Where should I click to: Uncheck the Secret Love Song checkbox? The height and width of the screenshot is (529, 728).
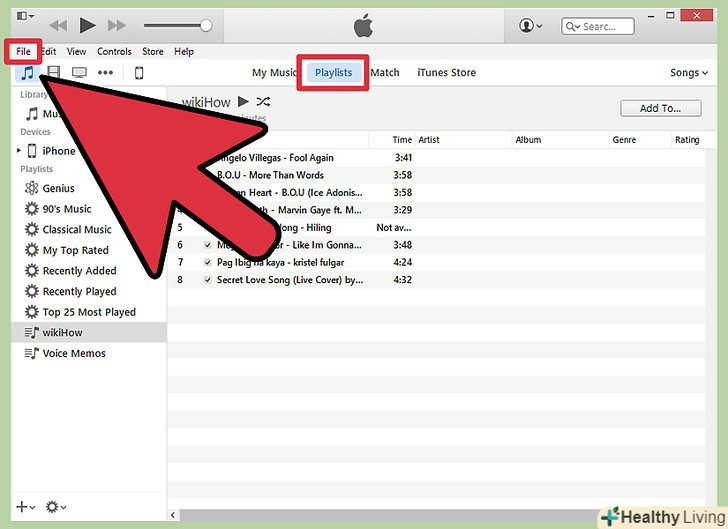(208, 280)
